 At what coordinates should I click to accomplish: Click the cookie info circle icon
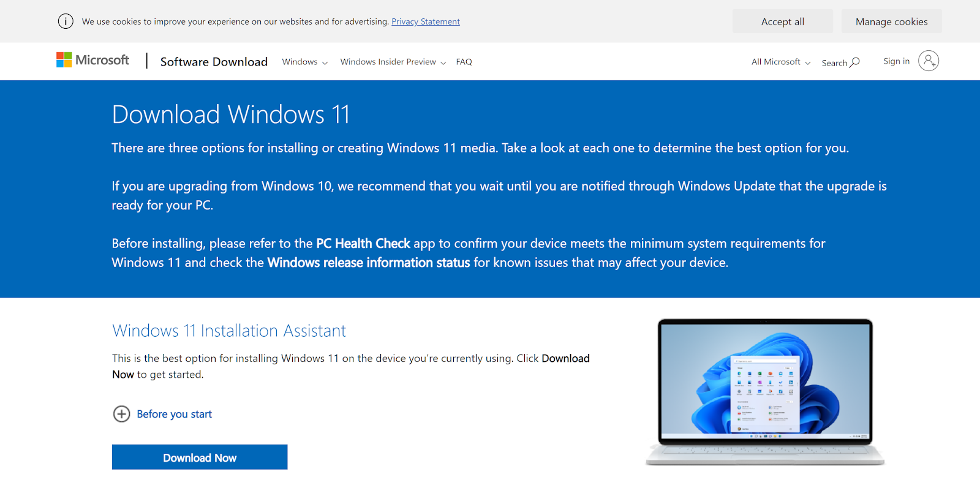[x=66, y=21]
